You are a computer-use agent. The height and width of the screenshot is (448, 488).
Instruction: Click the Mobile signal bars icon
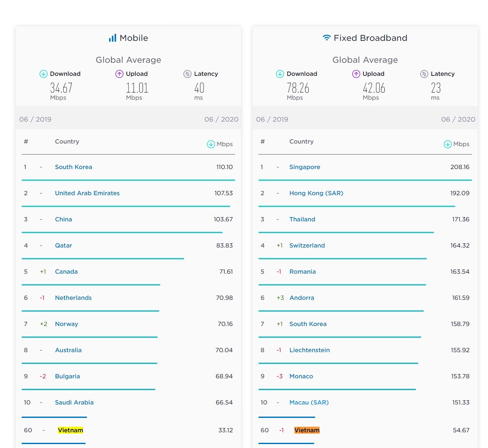coord(113,38)
